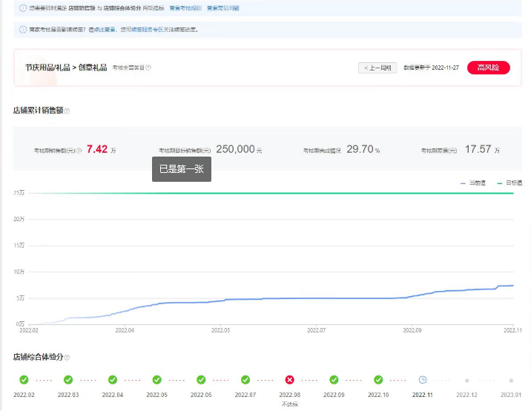The width and height of the screenshot is (531, 420).
Task: Click the 2022.11 month label in timeline
Action: pyautogui.click(x=423, y=395)
